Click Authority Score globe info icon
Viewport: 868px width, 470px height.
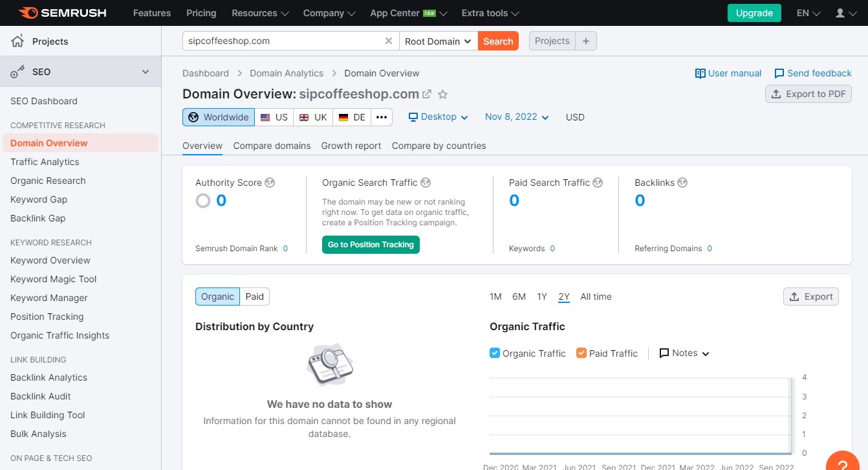tap(270, 183)
